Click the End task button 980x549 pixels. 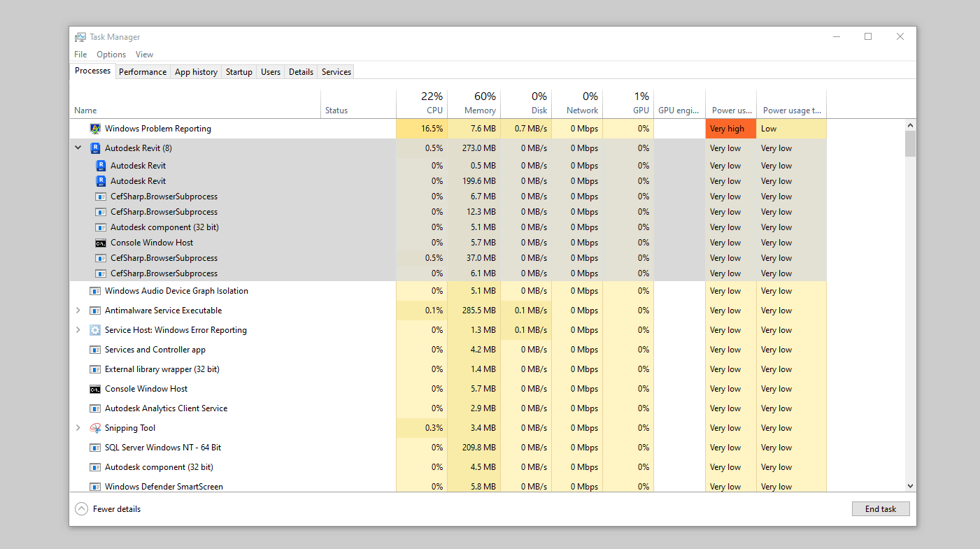click(880, 508)
